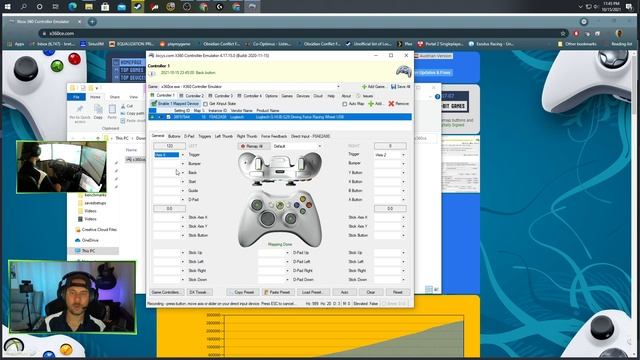Click the red record icon on Remap All
Viewport: 640px width, 360px height.
coord(243,146)
